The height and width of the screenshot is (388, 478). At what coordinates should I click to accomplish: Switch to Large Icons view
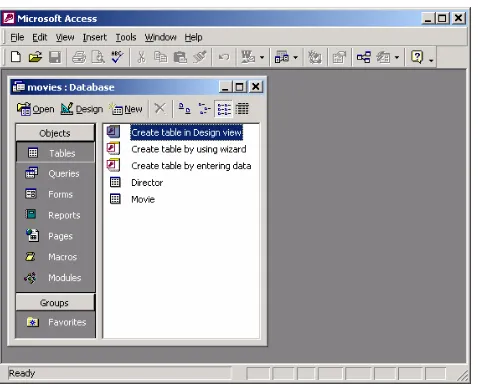pyautogui.click(x=184, y=109)
